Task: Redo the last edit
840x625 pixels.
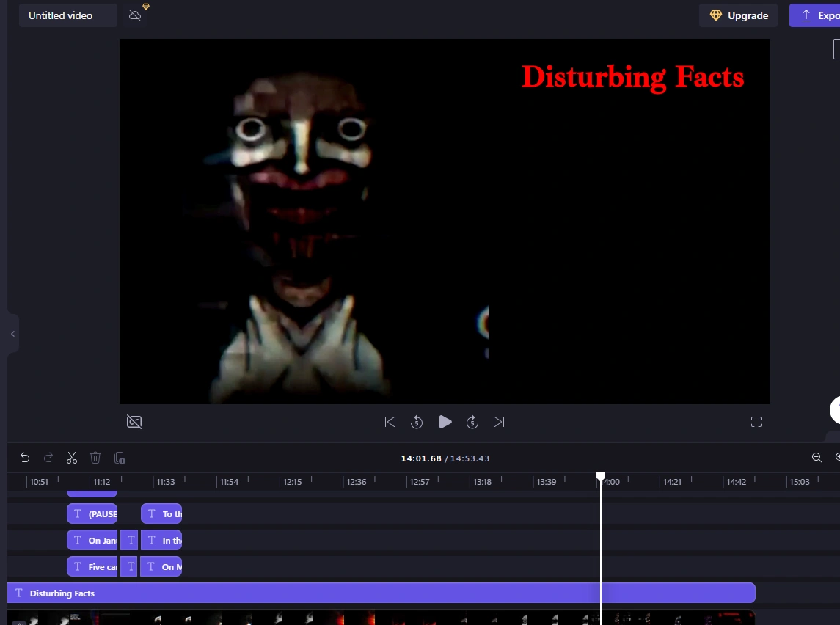Action: pyautogui.click(x=48, y=457)
